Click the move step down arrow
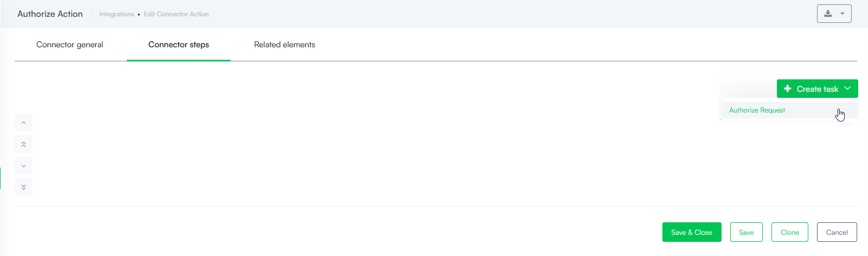 click(x=23, y=166)
